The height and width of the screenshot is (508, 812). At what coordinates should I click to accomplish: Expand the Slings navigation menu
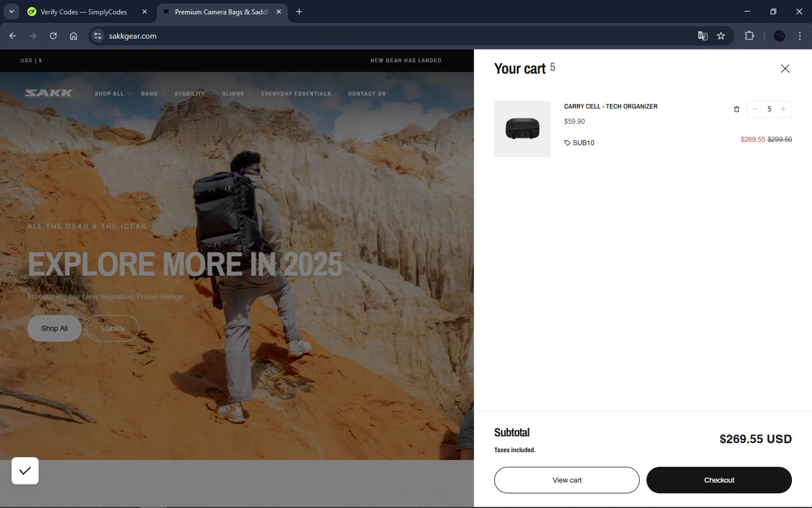pyautogui.click(x=237, y=94)
